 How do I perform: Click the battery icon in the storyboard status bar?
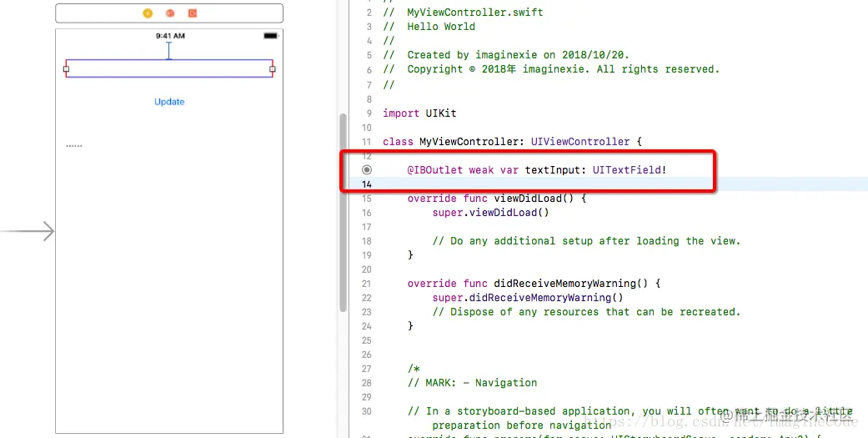[271, 36]
